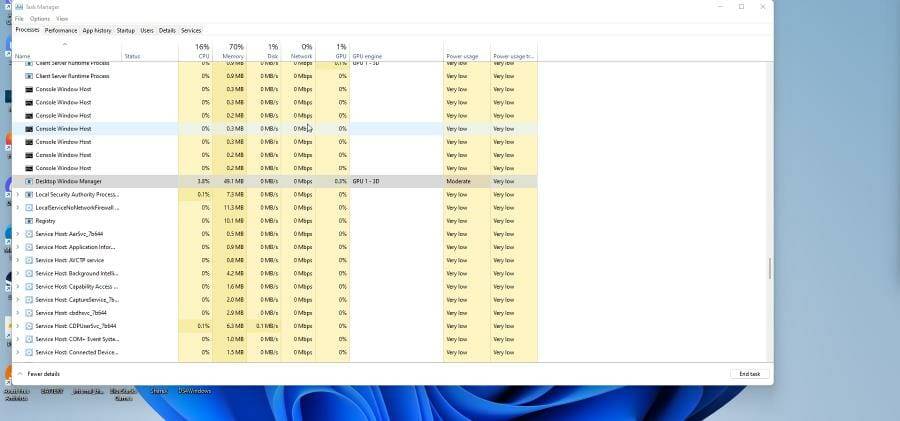Image resolution: width=900 pixels, height=421 pixels.
Task: Switch to the Performance tab
Action: tap(61, 30)
